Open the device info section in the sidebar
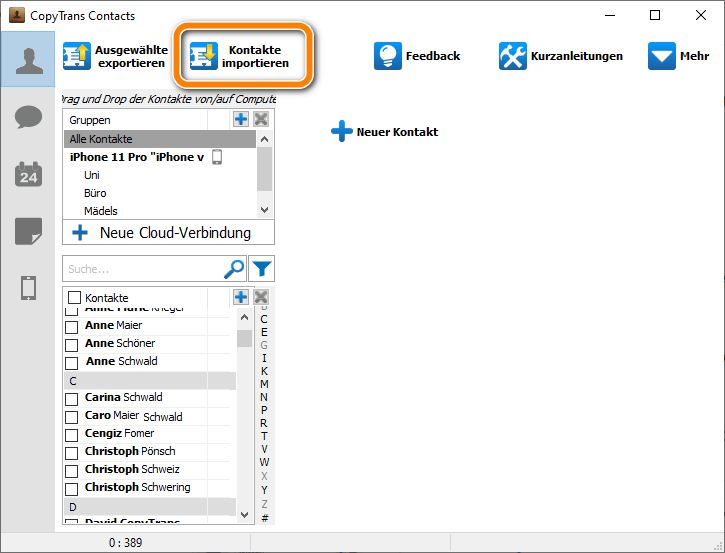 click(x=28, y=288)
